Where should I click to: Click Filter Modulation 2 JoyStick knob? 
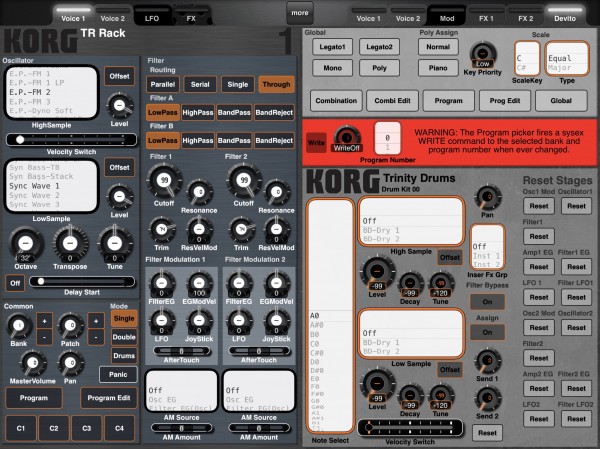[x=276, y=322]
